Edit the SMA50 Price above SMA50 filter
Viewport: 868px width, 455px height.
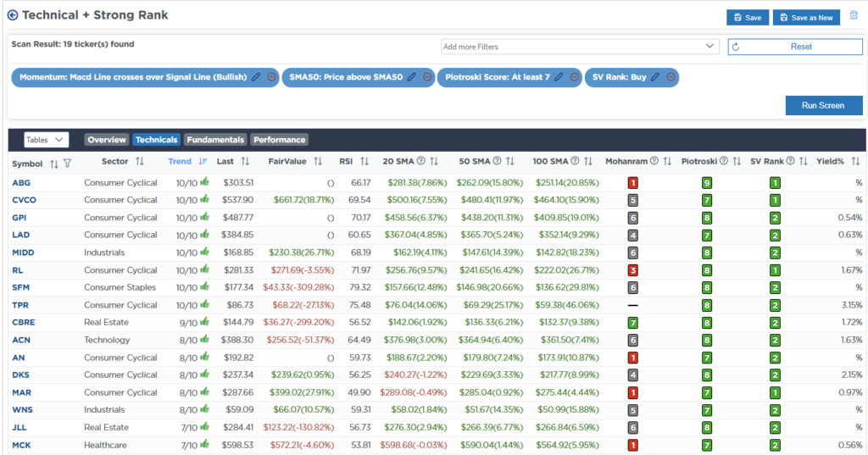(412, 77)
